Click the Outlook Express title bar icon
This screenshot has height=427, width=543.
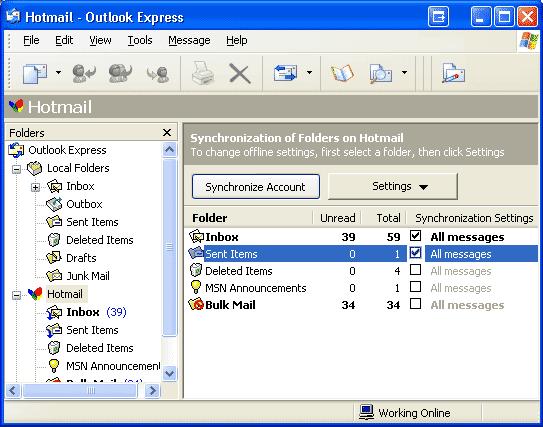point(13,16)
